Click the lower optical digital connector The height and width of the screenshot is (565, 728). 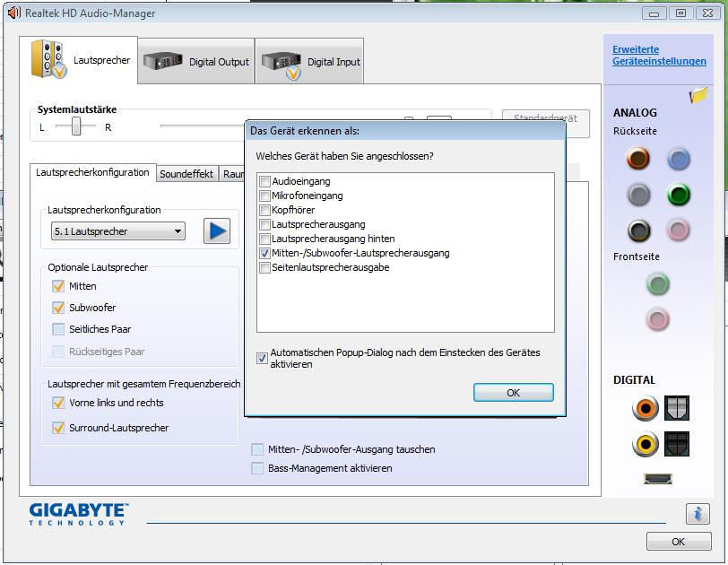[x=677, y=444]
